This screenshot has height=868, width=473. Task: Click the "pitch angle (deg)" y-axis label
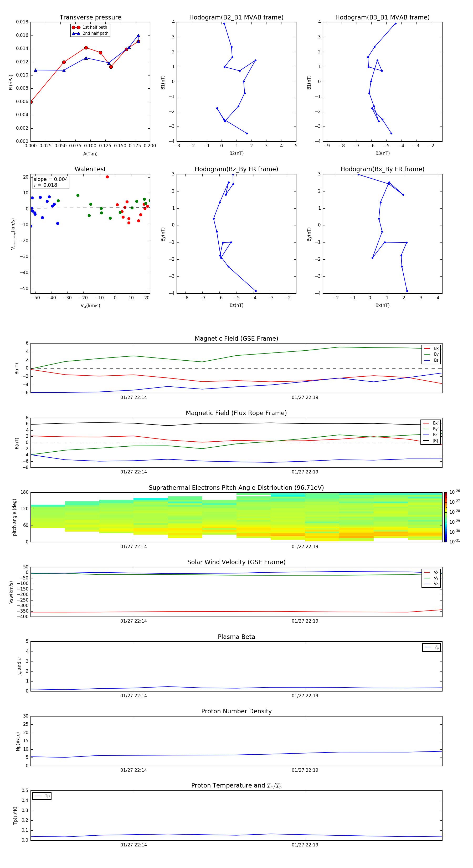pyautogui.click(x=14, y=517)
